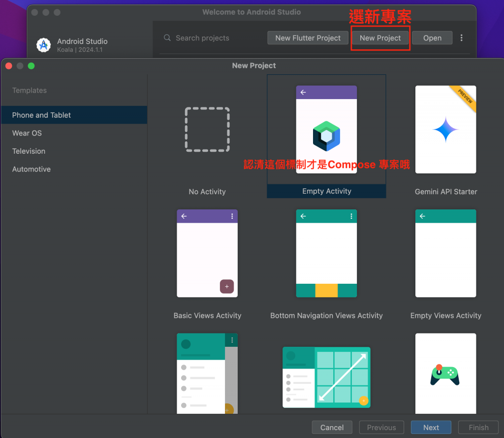Image resolution: width=504 pixels, height=438 pixels.
Task: Click the Templates heading text
Action: (29, 91)
